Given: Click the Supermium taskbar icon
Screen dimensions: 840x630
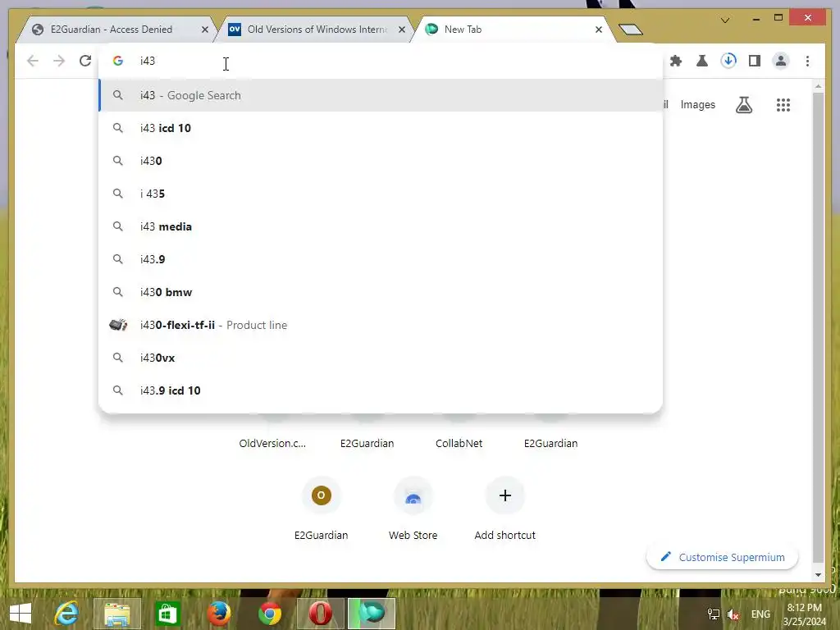Looking at the screenshot, I should (372, 614).
